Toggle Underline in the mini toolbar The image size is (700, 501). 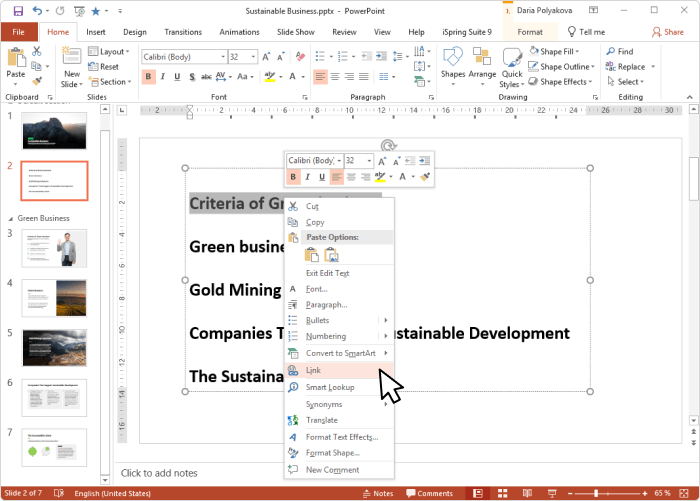coord(322,177)
